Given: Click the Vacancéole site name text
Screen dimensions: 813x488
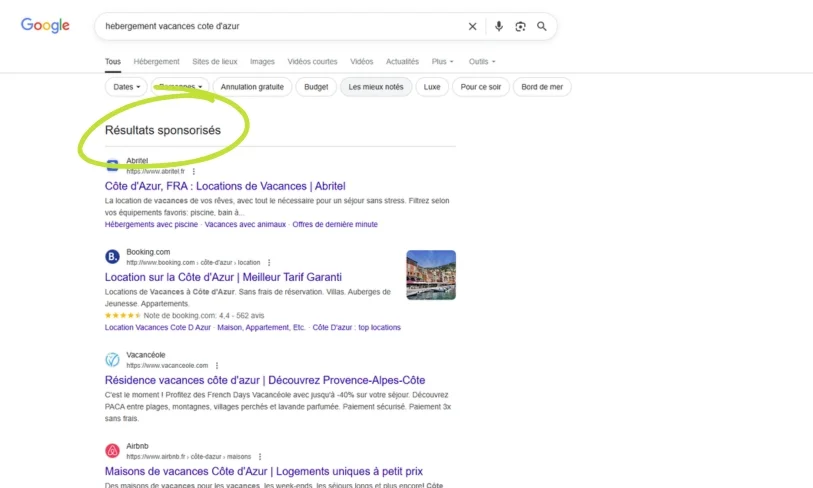Looking at the screenshot, I should coord(146,355).
